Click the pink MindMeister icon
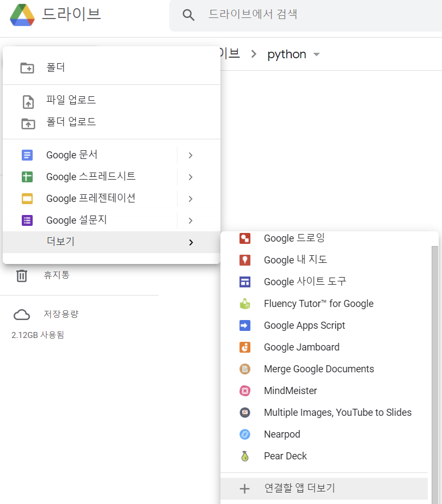The height and width of the screenshot is (504, 442). click(245, 391)
